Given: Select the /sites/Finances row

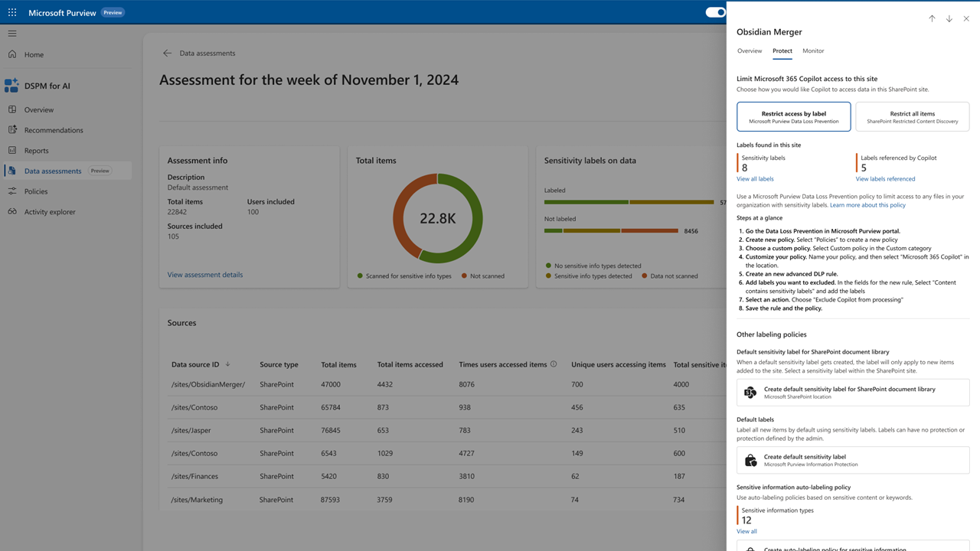Looking at the screenshot, I should [443, 476].
